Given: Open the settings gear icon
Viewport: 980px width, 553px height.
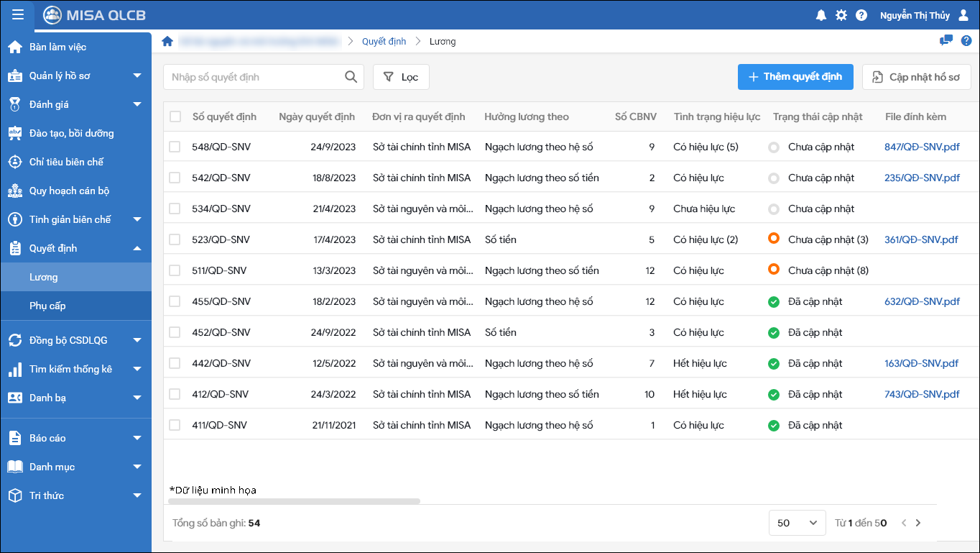Looking at the screenshot, I should [x=841, y=15].
